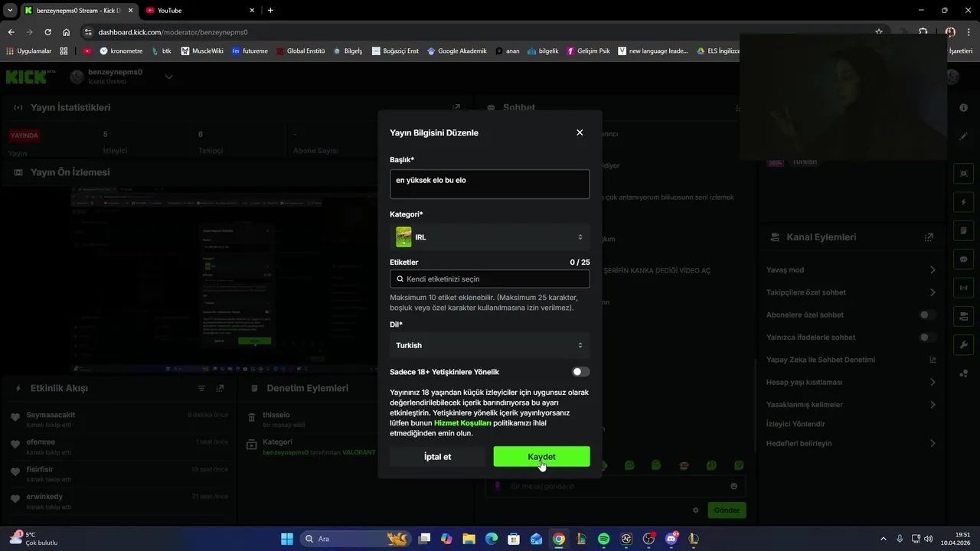This screenshot has height=551, width=980.
Task: Click the browser home button
Action: (66, 32)
